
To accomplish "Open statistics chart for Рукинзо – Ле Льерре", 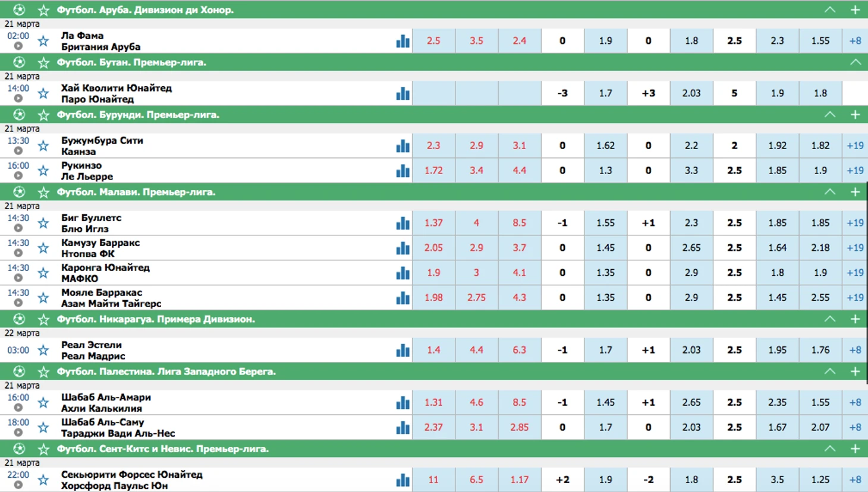I will click(x=402, y=171).
